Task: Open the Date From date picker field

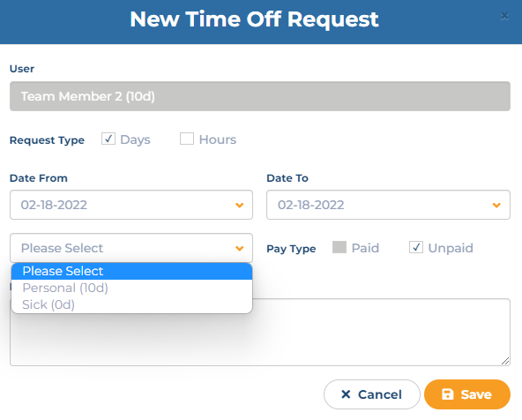Action: tap(131, 205)
